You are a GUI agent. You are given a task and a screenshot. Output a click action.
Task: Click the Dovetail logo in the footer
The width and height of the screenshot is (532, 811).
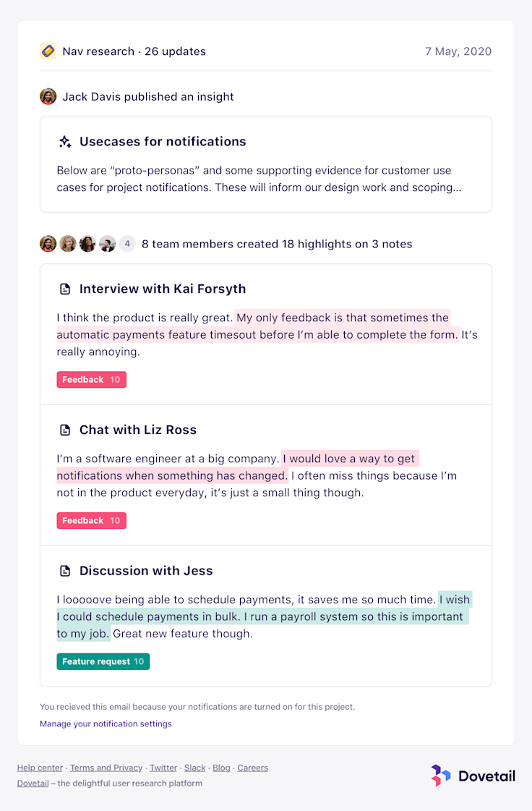473,776
